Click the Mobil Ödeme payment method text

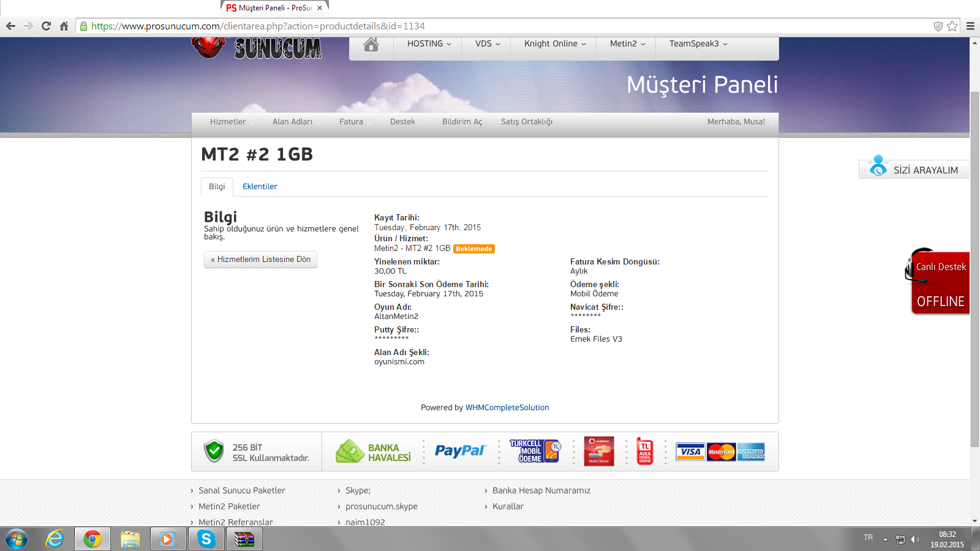click(594, 294)
